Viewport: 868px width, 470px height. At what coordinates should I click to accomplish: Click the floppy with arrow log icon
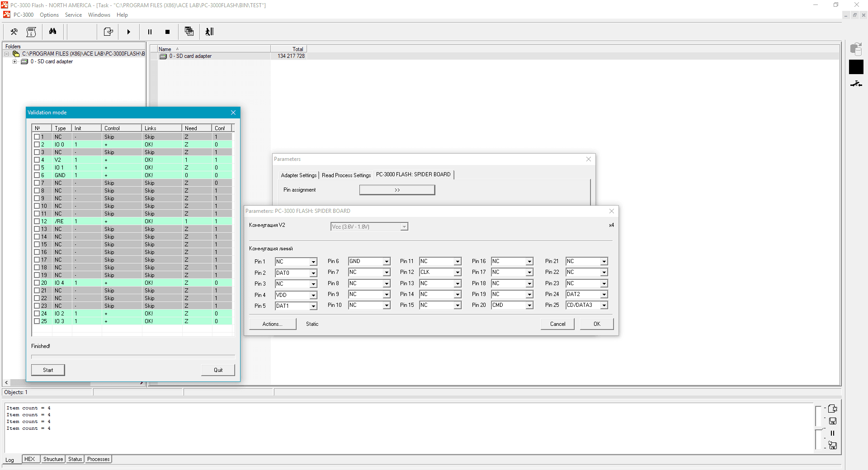tap(832, 445)
